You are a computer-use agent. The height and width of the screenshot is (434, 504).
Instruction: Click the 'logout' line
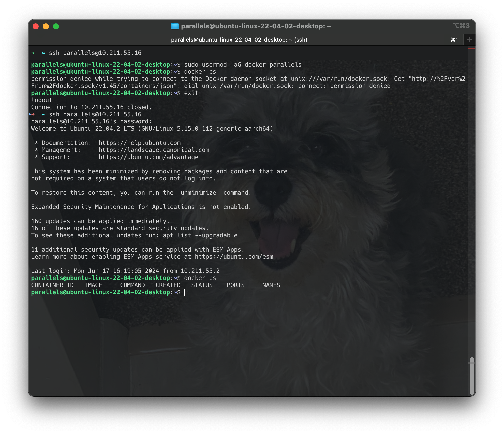coord(42,100)
